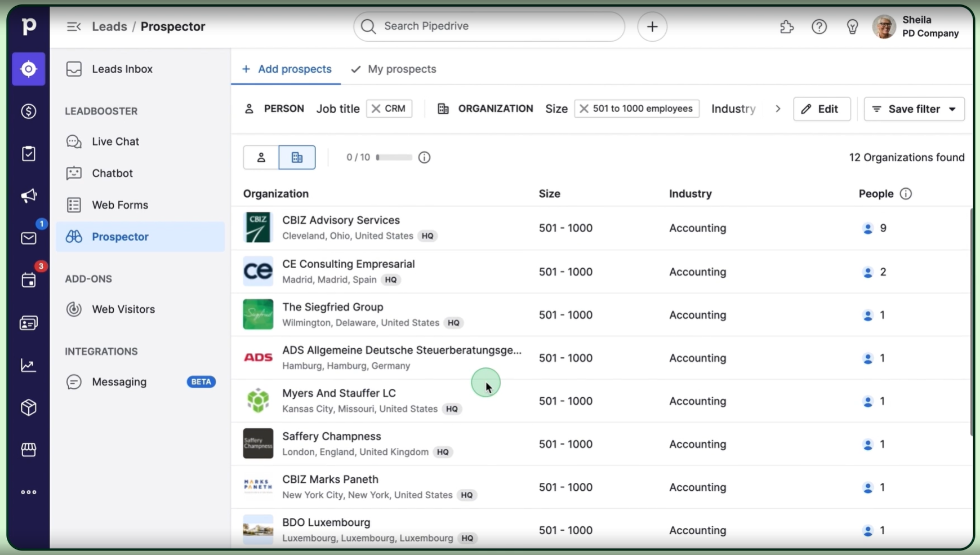Open the extensions puzzle icon
Screen dimensions: 980x555
787,26
